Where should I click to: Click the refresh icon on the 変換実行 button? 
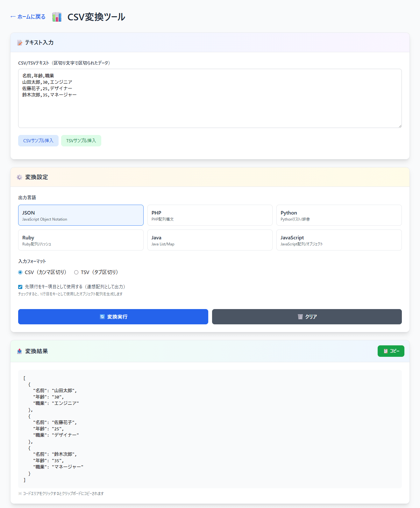click(x=102, y=317)
